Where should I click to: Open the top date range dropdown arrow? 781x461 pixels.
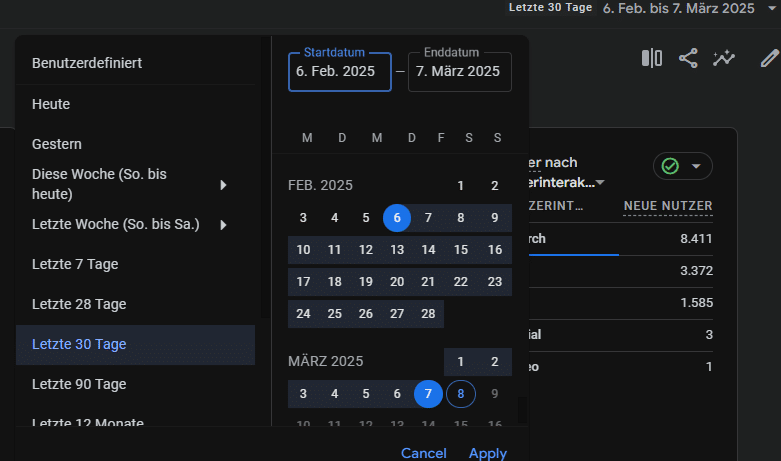(772, 8)
